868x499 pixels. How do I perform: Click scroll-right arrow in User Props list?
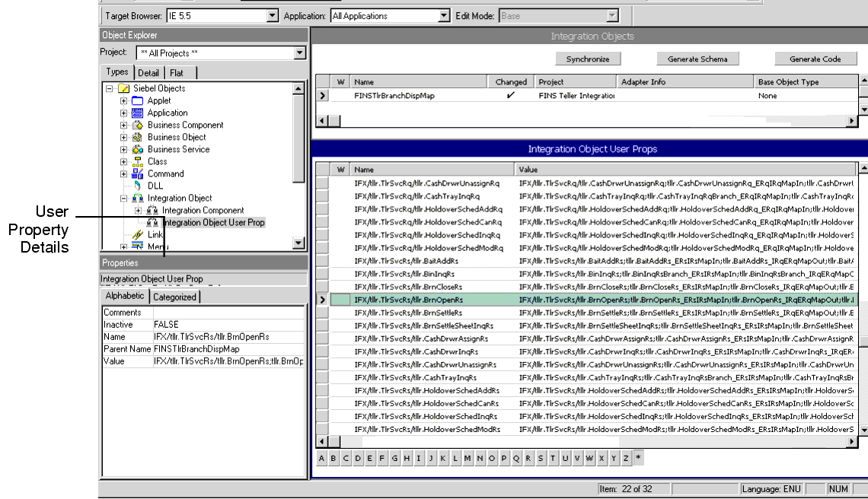(x=852, y=441)
